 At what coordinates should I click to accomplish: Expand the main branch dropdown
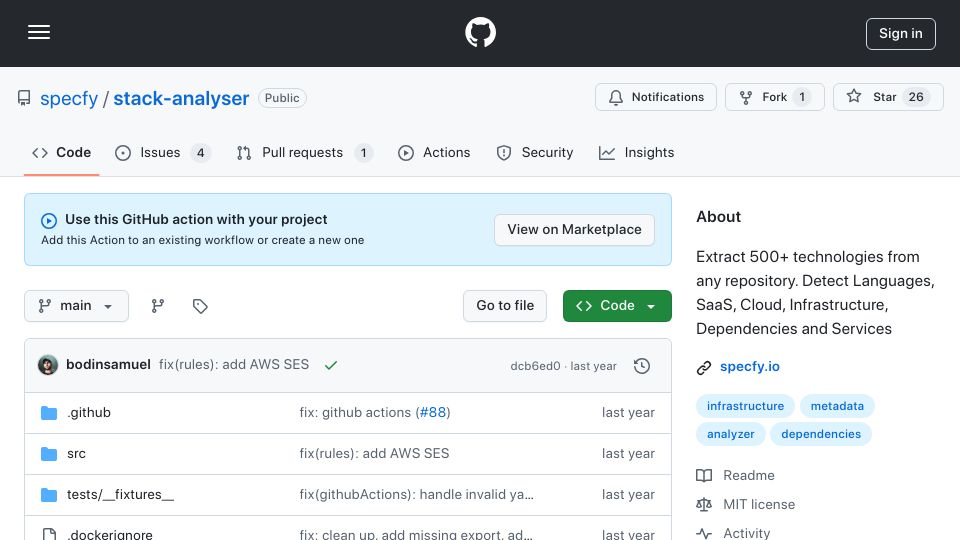(77, 306)
